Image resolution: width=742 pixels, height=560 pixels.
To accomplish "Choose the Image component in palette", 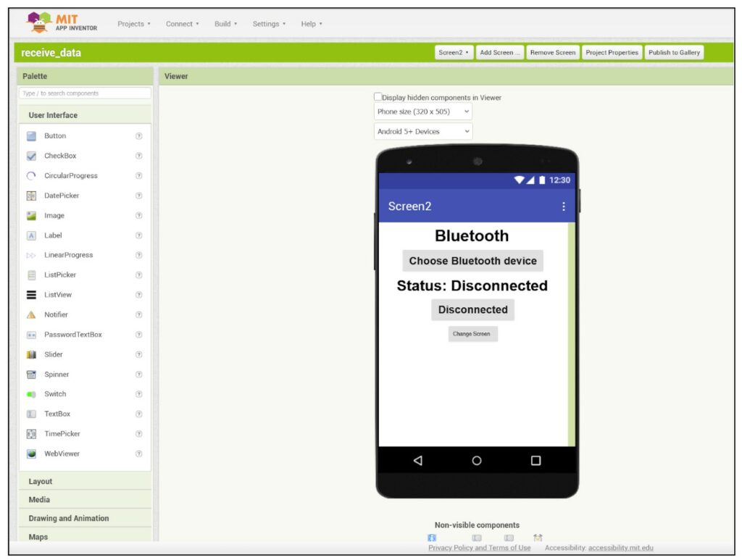I will tap(54, 215).
